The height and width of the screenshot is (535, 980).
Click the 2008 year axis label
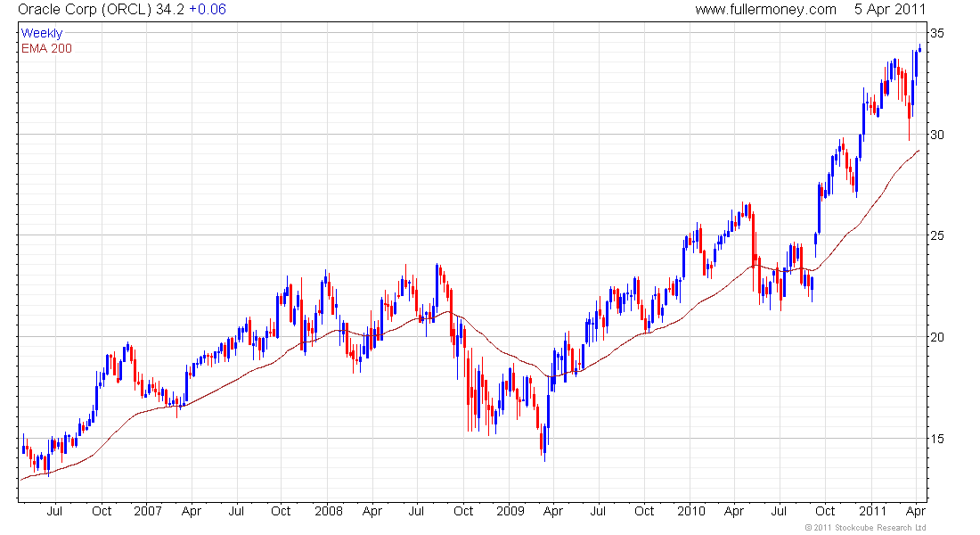click(329, 511)
